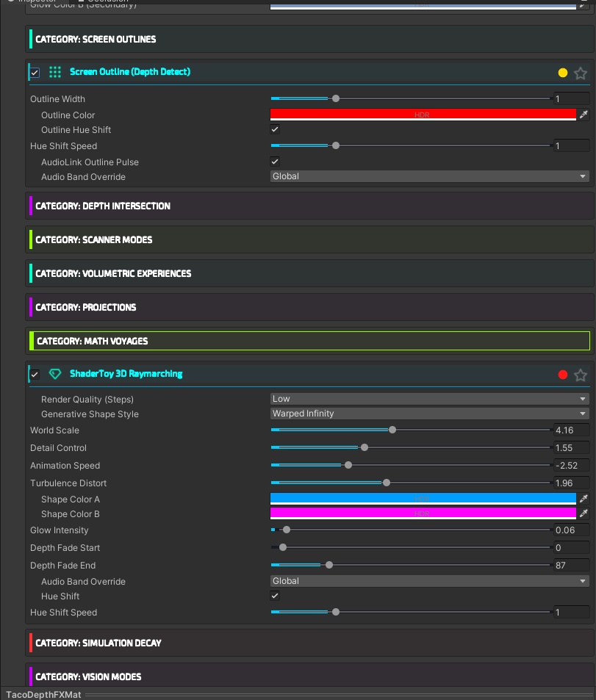
Task: Click the World Scale value field
Action: tap(571, 430)
